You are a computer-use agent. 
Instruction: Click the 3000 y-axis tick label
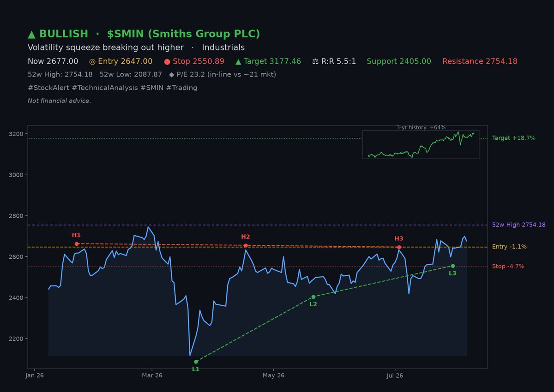pos(16,175)
